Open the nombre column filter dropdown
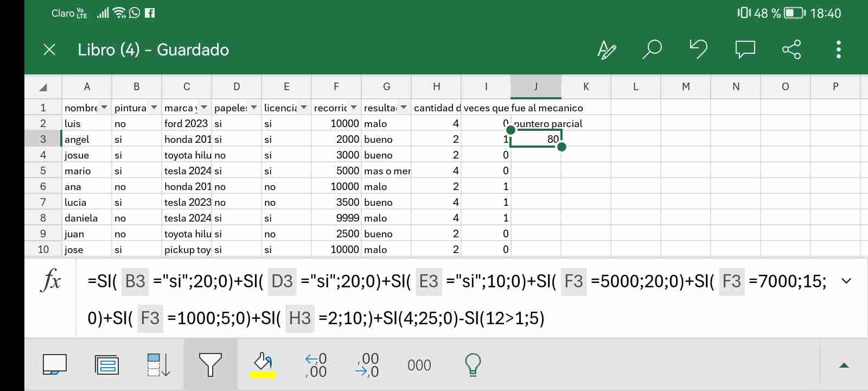The image size is (868, 391). [104, 108]
